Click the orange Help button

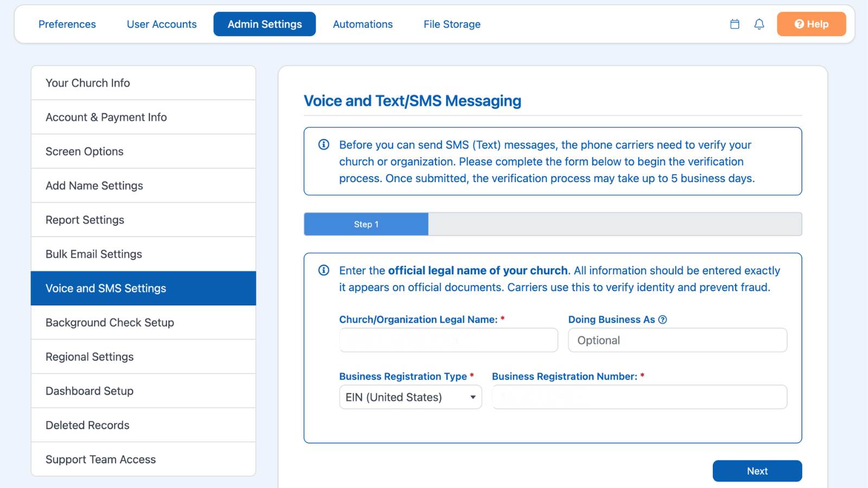coord(811,24)
